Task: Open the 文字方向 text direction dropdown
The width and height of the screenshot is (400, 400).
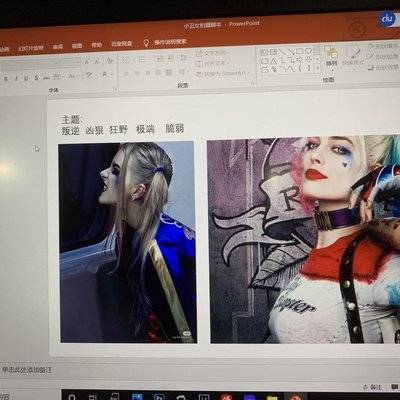Action: pyautogui.click(x=212, y=53)
